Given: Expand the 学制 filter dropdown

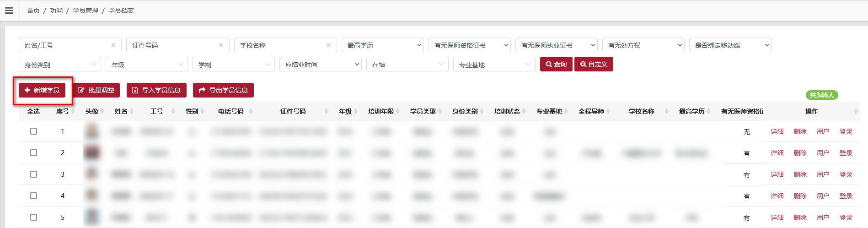Looking at the screenshot, I should [x=234, y=65].
